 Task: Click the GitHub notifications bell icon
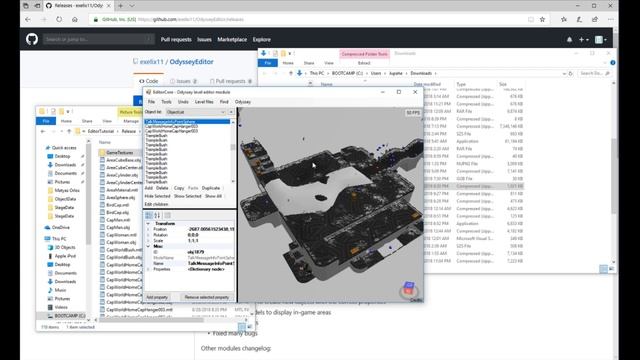pyautogui.click(x=569, y=40)
